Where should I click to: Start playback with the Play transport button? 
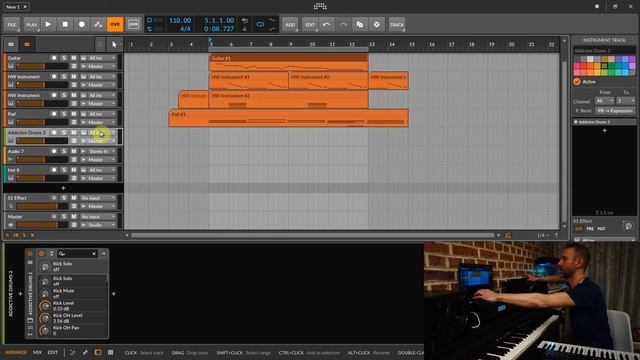point(48,24)
